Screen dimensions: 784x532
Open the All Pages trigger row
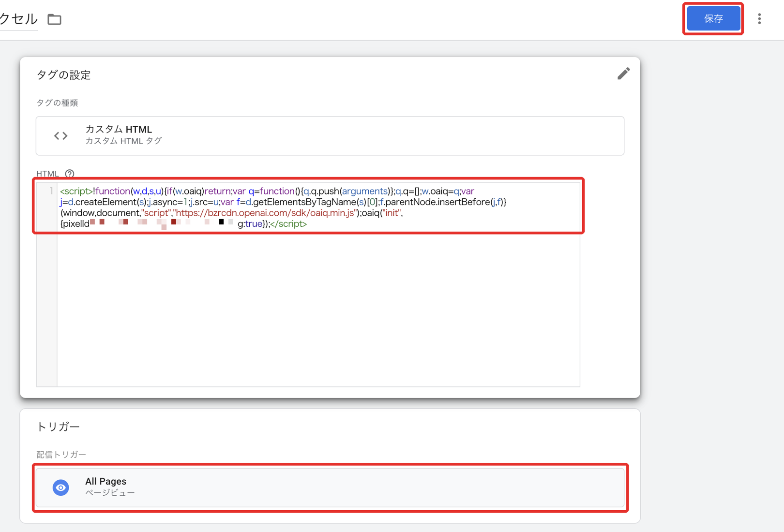(330, 488)
